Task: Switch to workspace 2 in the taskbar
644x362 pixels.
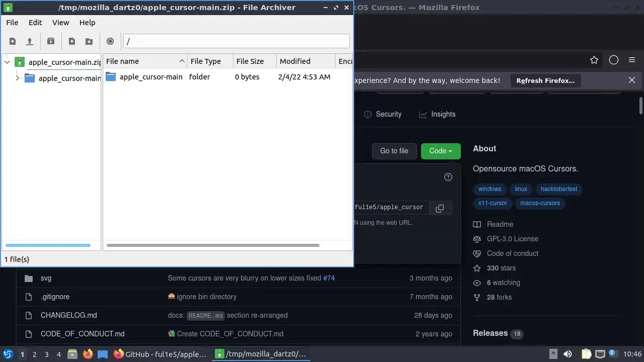Action: pos(34,354)
